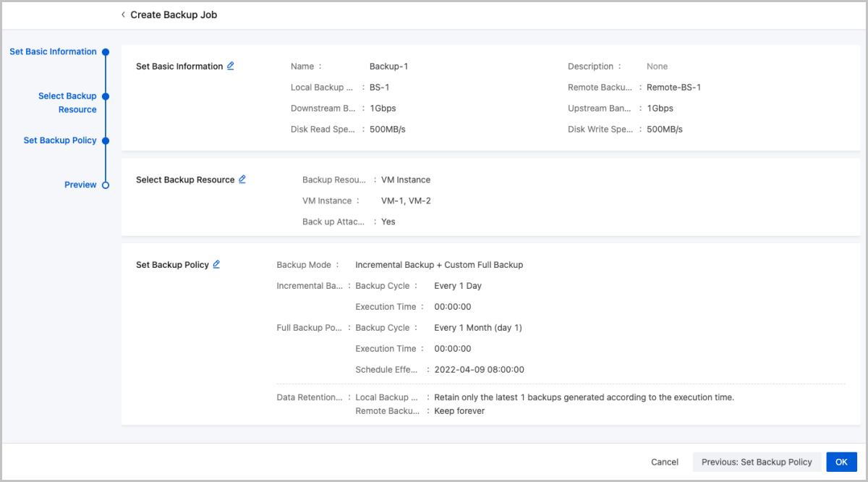Open Set Backup Policy step in left wizard
The height and width of the screenshot is (482, 868).
[60, 140]
